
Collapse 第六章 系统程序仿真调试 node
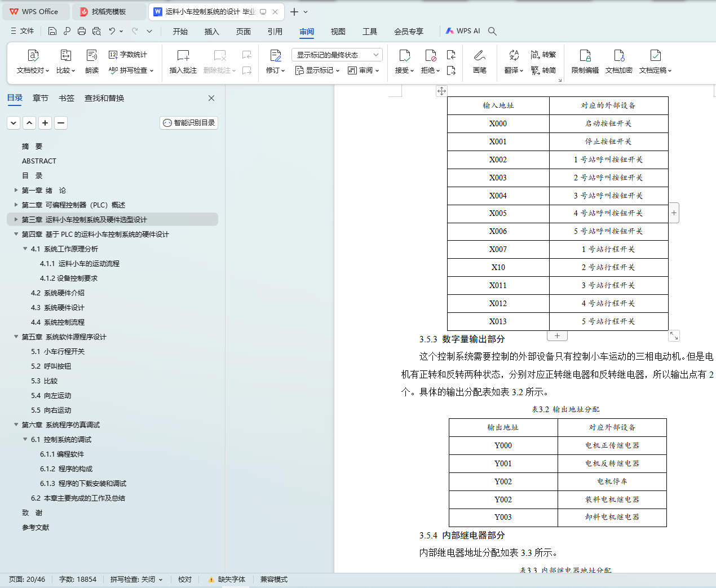tap(16, 425)
